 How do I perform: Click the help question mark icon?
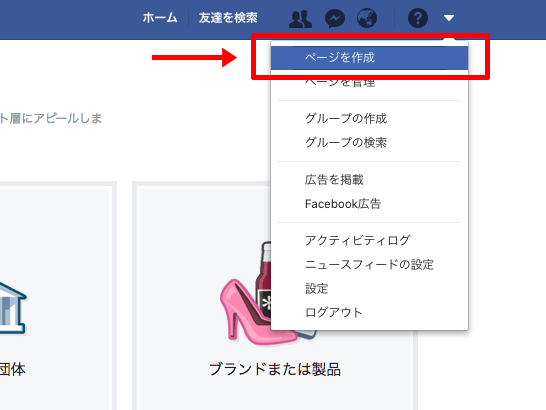click(418, 18)
